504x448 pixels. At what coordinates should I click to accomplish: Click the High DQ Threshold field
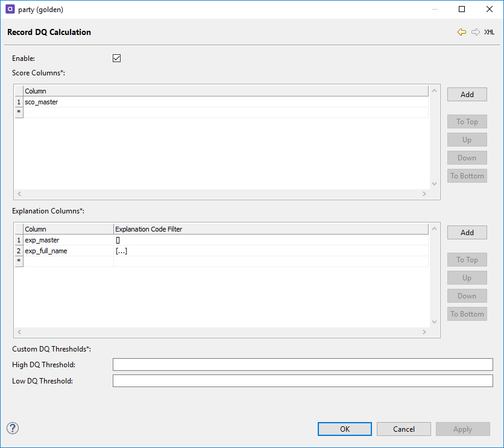303,365
